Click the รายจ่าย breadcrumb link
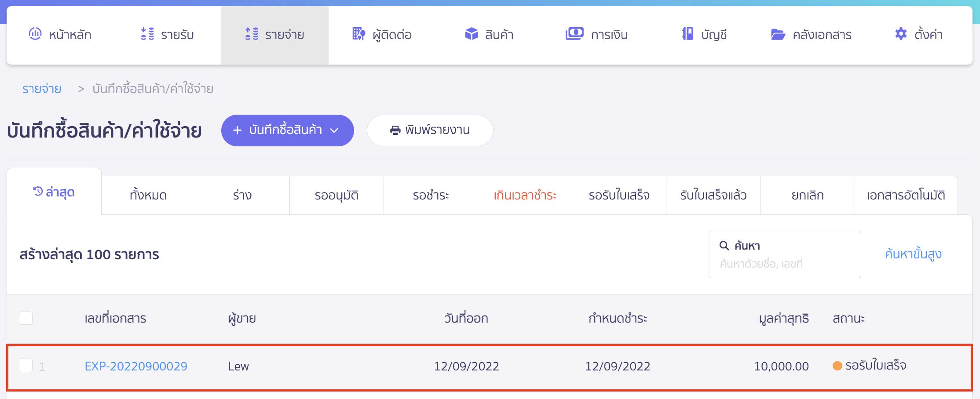The image size is (980, 399). [42, 88]
